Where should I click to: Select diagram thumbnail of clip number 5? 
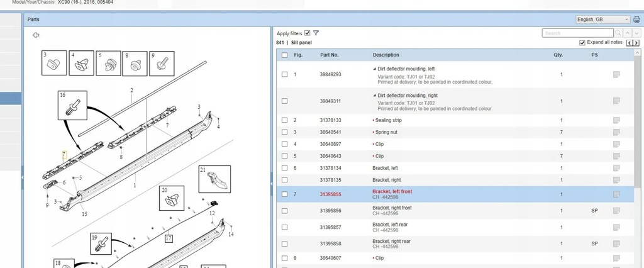tap(108, 64)
